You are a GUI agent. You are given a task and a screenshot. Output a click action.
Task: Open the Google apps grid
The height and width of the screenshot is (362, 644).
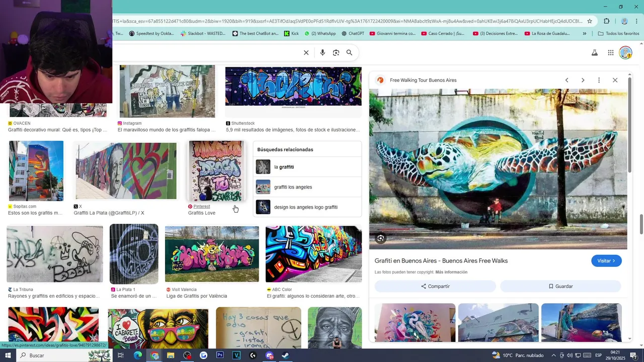[610, 53]
